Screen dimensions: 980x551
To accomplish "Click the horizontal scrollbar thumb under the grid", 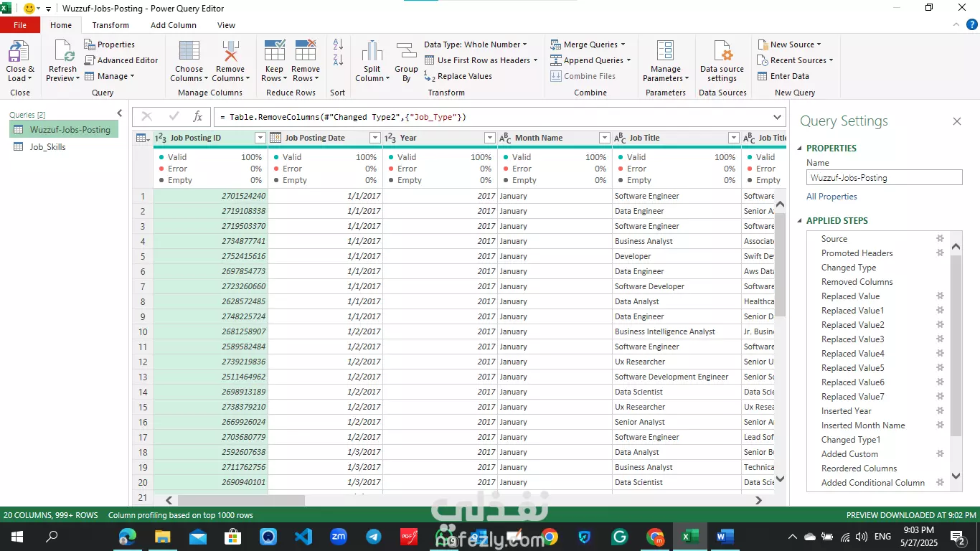I will 241,500.
